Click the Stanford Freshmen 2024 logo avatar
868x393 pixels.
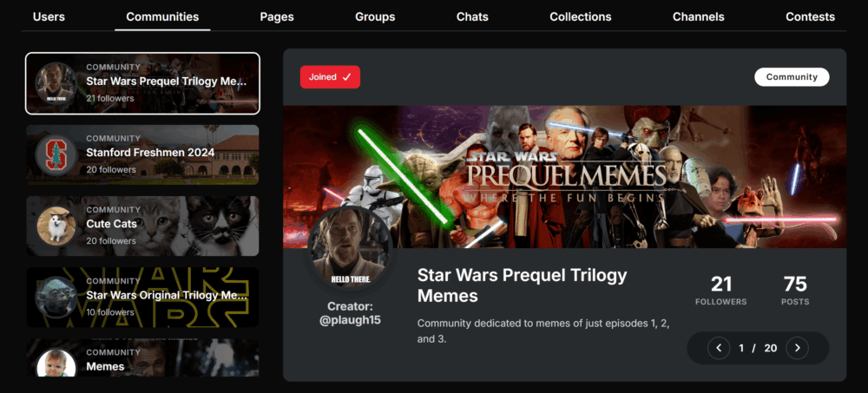tap(56, 155)
